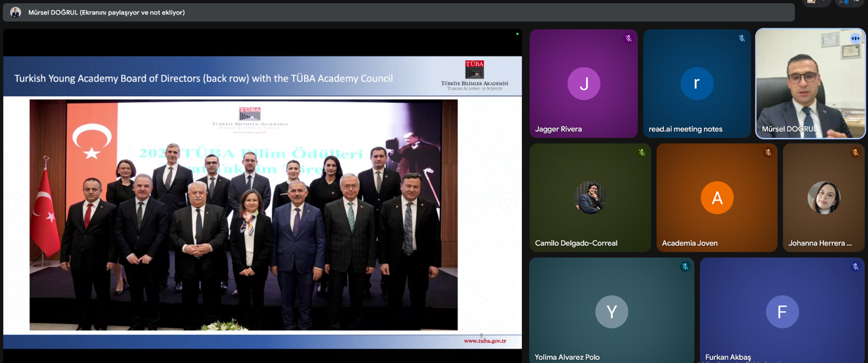Click the muted mic icon on Yolima Alvarez Polo's tile
This screenshot has height=363, width=868.
coord(685,266)
